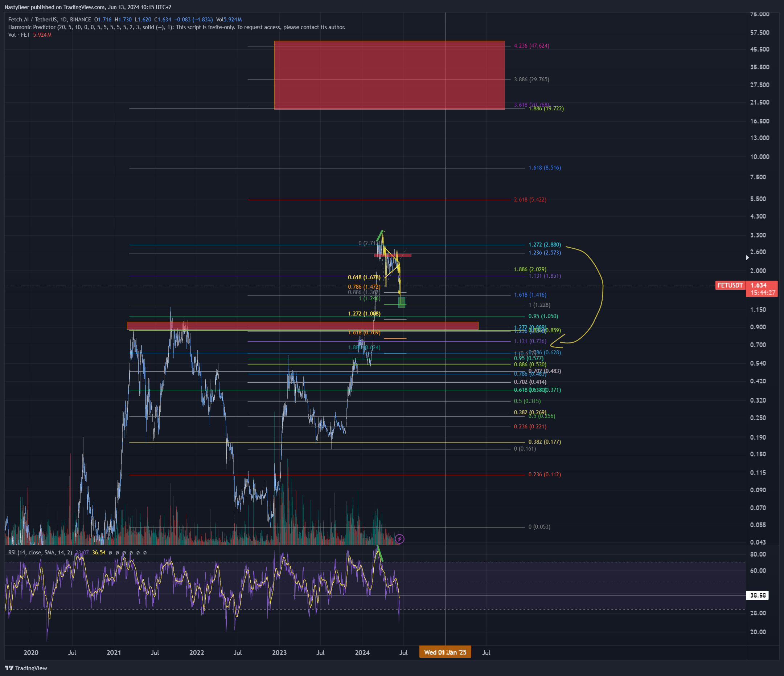Viewport: 784px width, 676px height.
Task: Click the 2020 label on time axis
Action: pyautogui.click(x=31, y=652)
